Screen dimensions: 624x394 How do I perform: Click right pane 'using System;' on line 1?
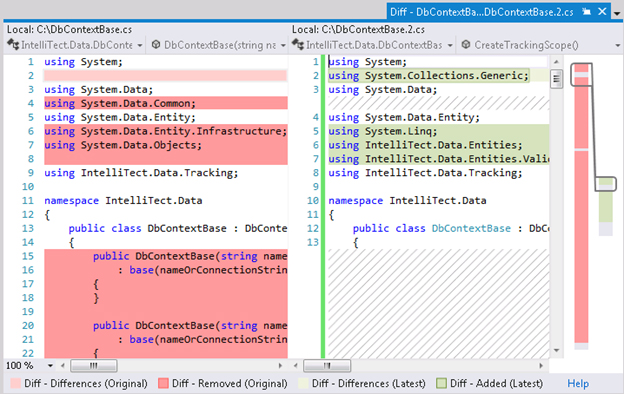coord(367,62)
